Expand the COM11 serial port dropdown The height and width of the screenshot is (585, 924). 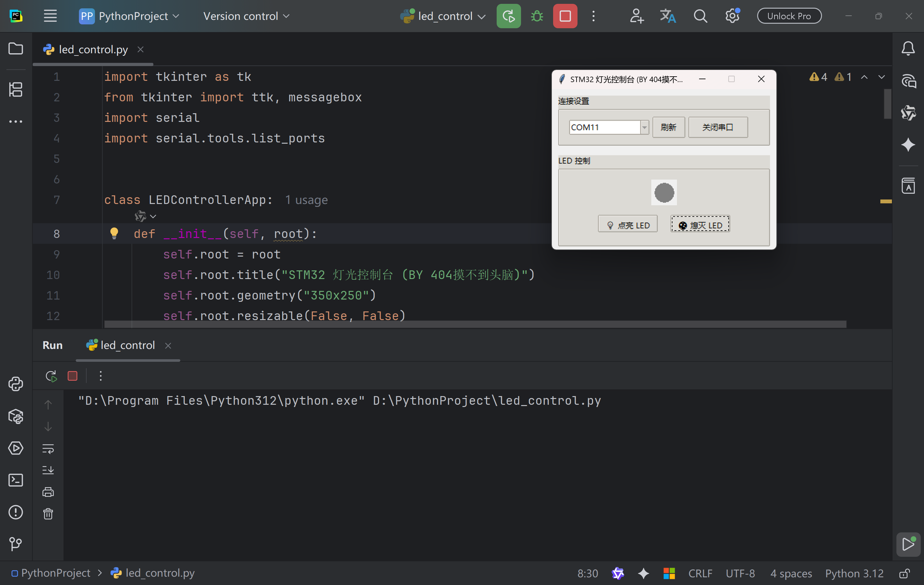coord(644,127)
